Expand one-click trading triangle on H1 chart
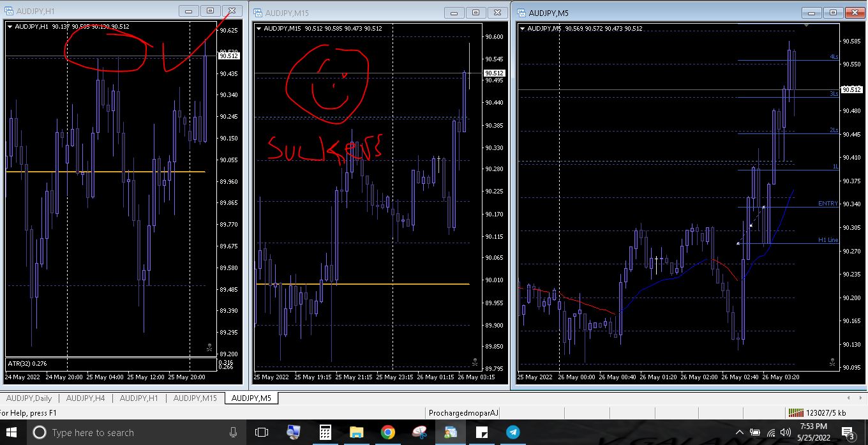The image size is (868, 445). (10, 27)
